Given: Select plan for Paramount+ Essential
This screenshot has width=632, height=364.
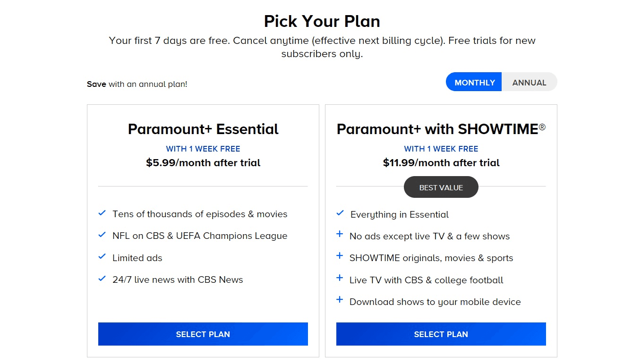Looking at the screenshot, I should (203, 334).
